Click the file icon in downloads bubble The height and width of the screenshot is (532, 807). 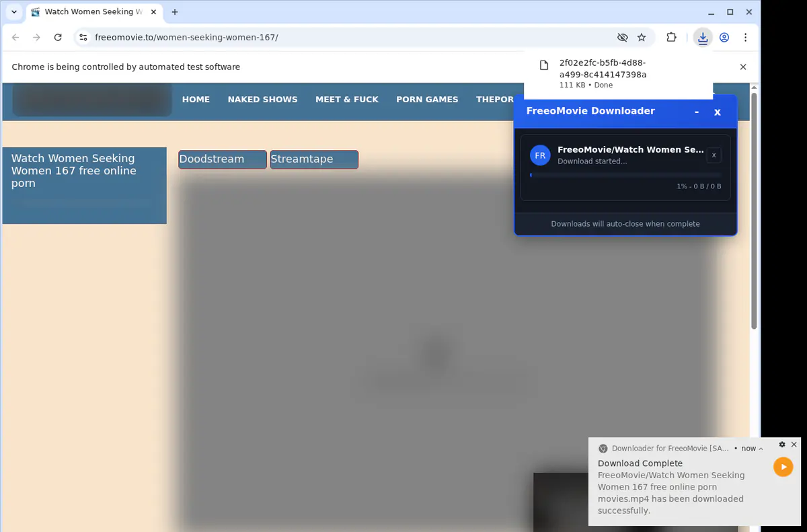pos(544,65)
